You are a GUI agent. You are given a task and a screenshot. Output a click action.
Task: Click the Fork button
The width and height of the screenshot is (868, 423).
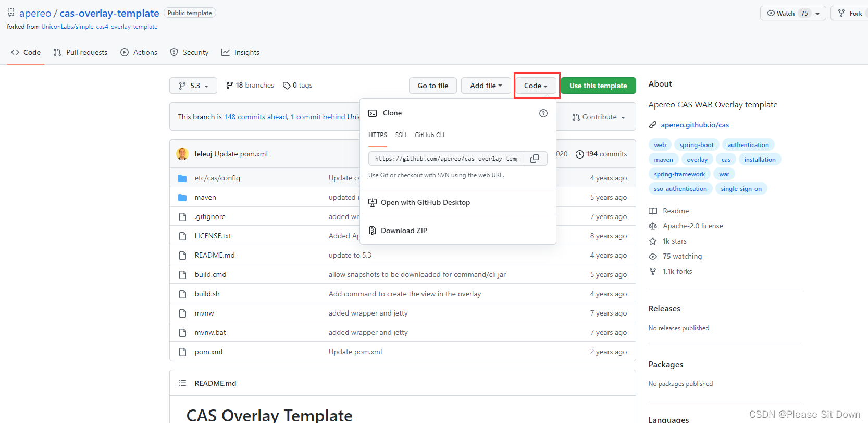click(850, 14)
